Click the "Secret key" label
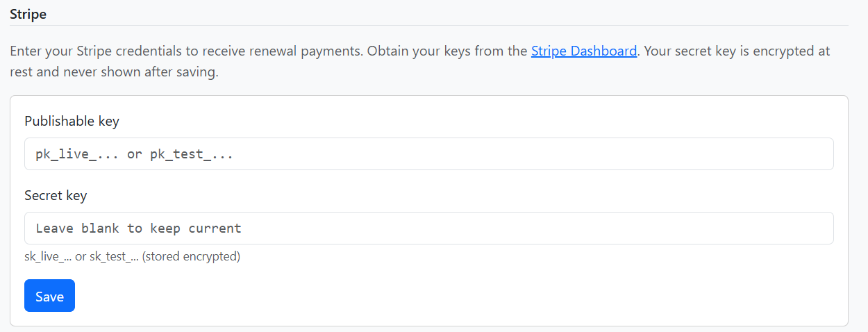 pos(56,195)
